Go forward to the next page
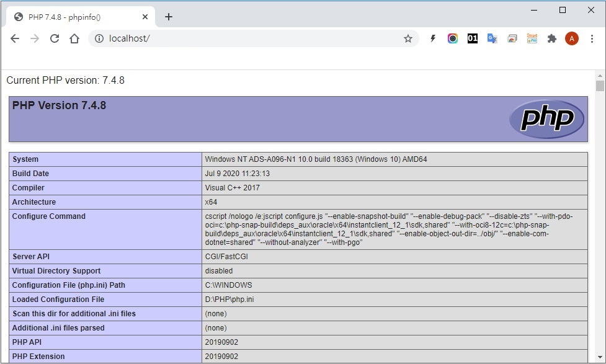The image size is (606, 364). (35, 38)
